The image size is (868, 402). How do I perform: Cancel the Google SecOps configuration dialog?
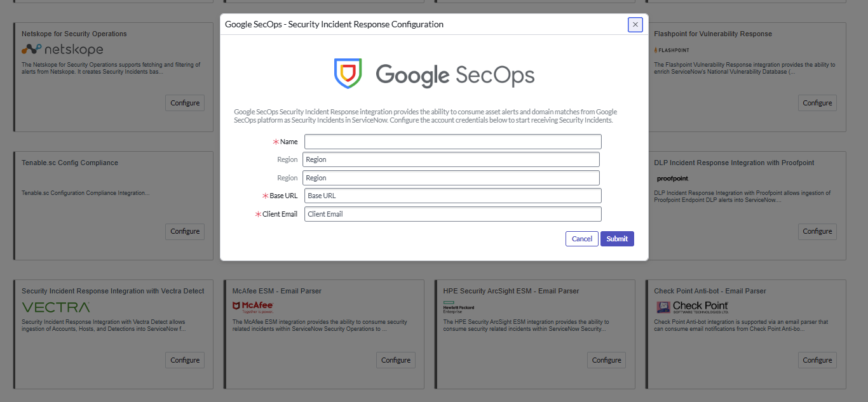coord(581,238)
